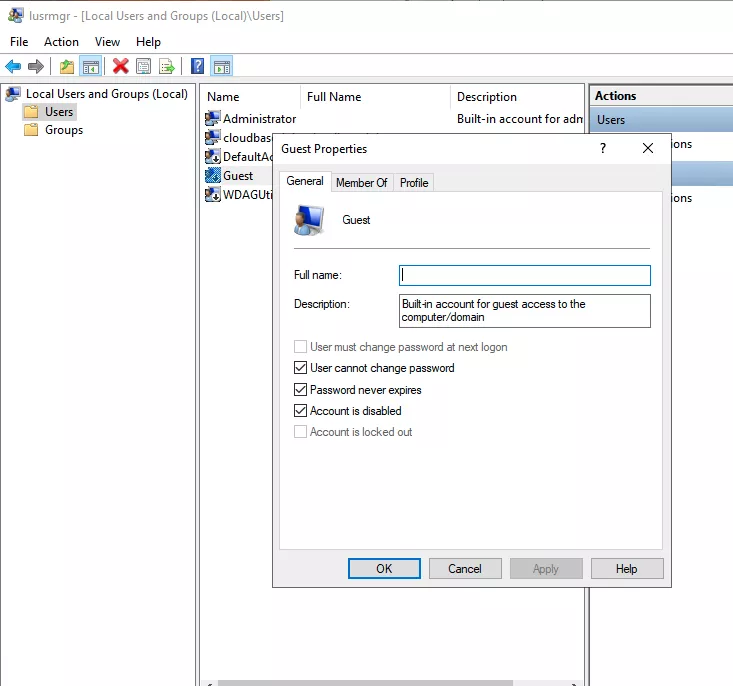The width and height of the screenshot is (733, 686).
Task: Click the Full name text field
Action: click(x=525, y=275)
